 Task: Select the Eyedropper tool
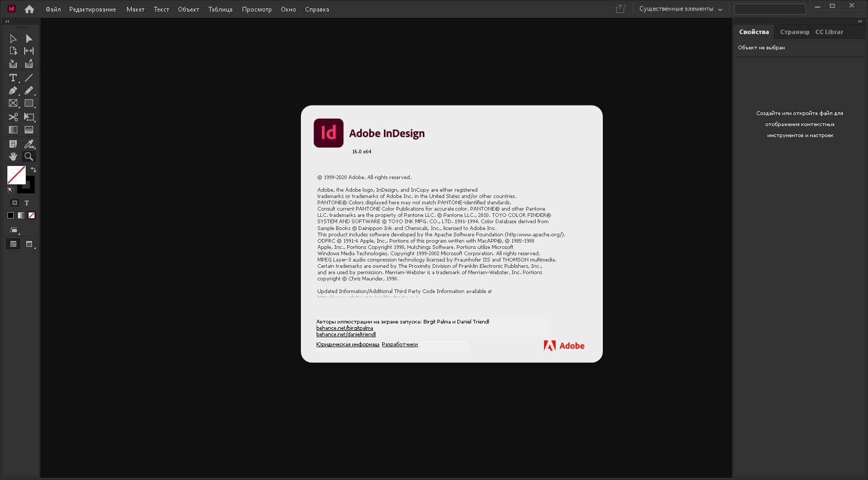(x=29, y=144)
